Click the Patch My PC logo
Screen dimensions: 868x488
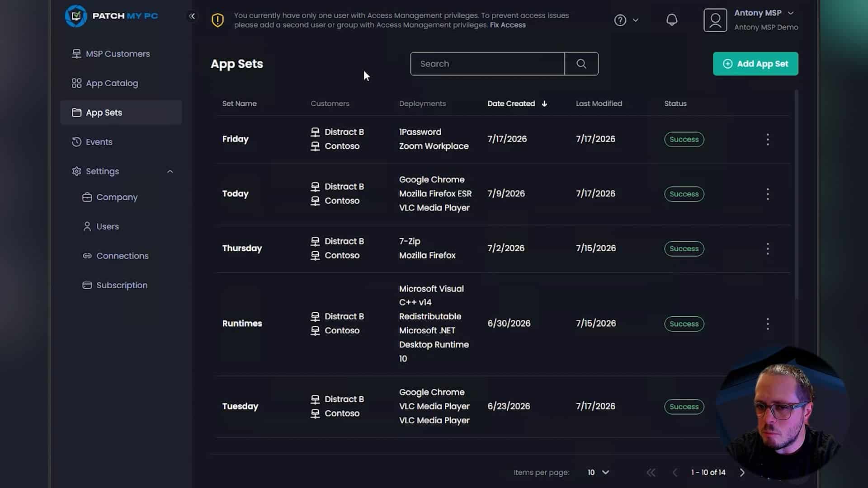[111, 16]
